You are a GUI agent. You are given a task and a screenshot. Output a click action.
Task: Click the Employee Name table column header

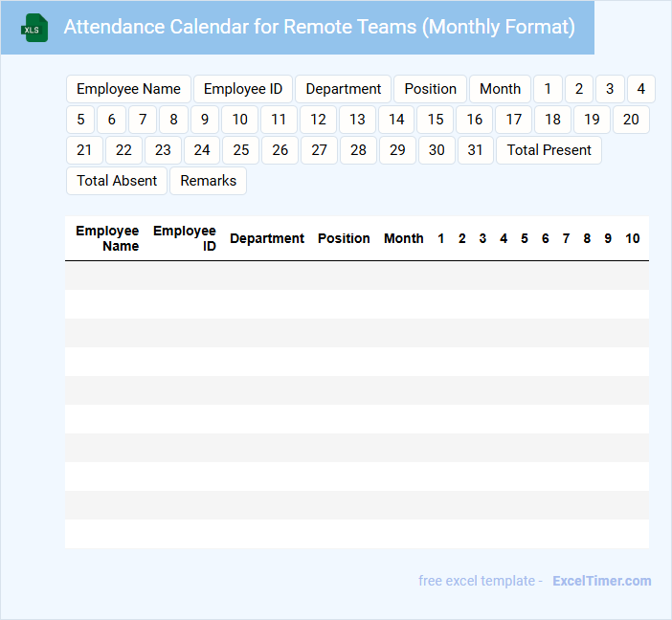click(107, 238)
